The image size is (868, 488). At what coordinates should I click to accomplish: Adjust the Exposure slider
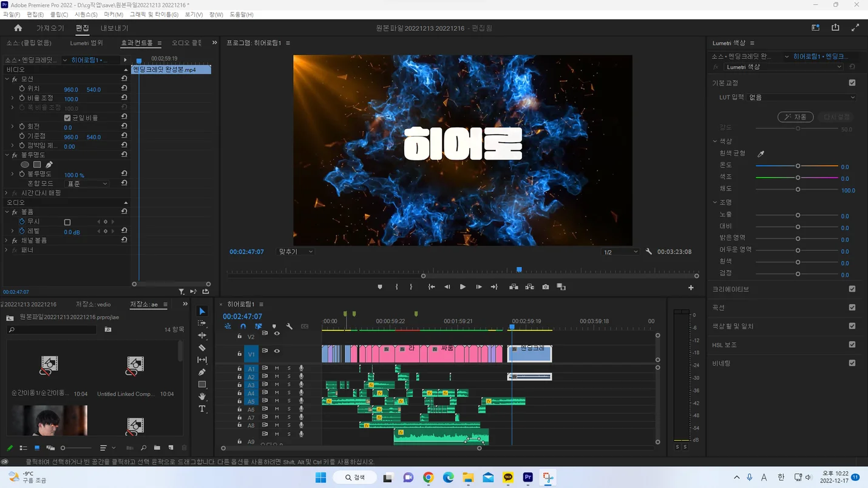tap(798, 215)
